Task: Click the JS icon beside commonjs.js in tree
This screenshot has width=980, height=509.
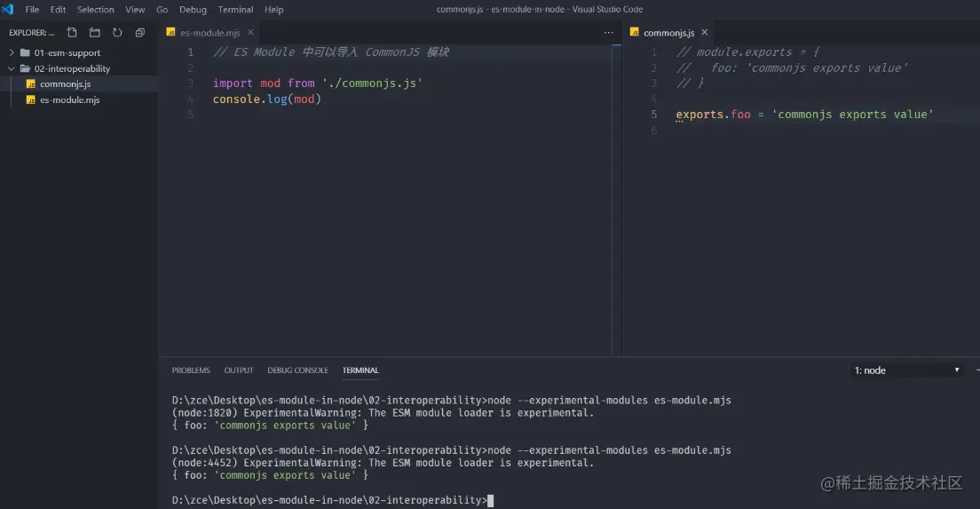Action: click(30, 84)
